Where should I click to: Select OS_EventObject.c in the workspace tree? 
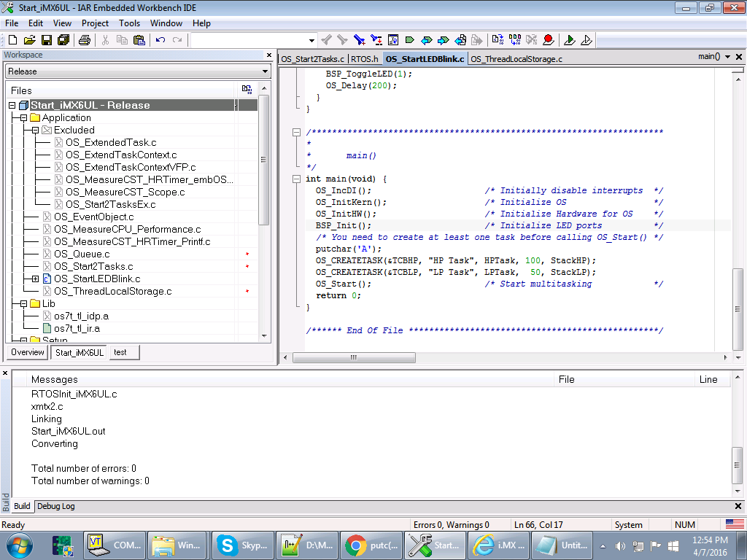94,217
